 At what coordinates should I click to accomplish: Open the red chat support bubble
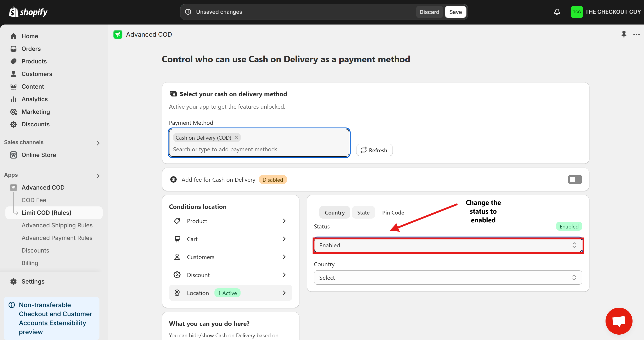click(619, 321)
